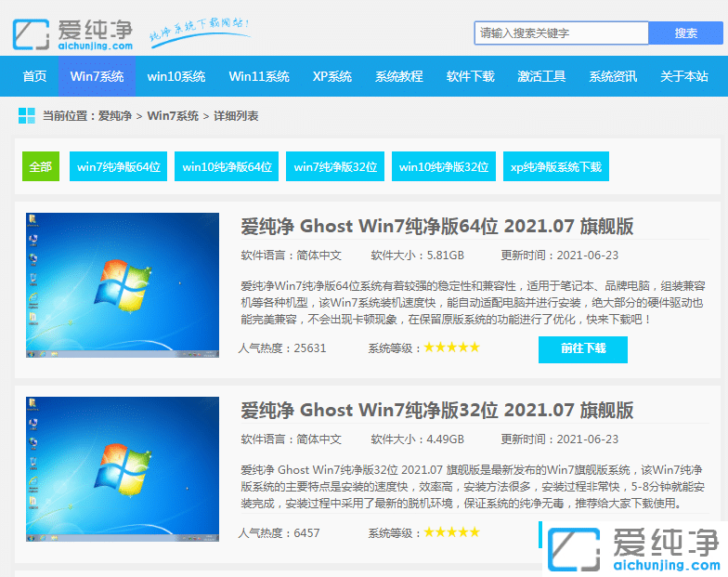Select the win10纯净版64位 filter tag
This screenshot has height=577, width=728.
(x=227, y=166)
